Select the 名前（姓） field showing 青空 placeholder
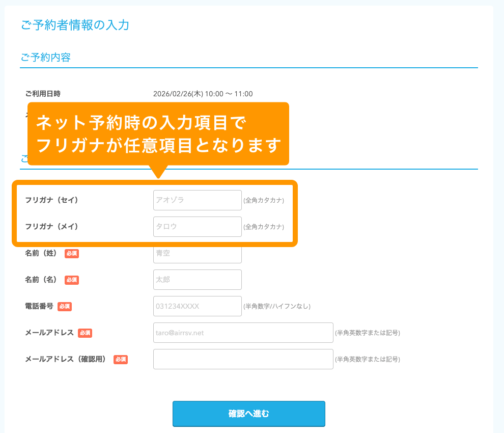Image resolution: width=504 pixels, height=433 pixels. click(197, 253)
